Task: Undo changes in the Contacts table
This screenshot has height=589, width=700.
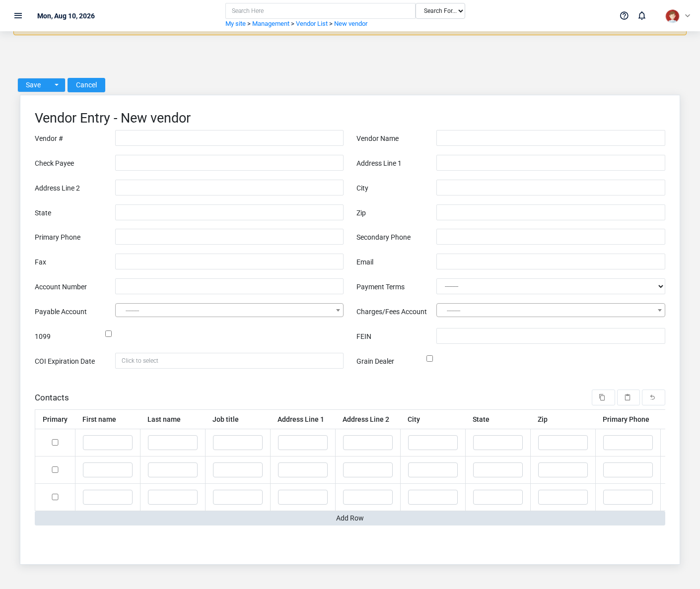Action: [653, 397]
